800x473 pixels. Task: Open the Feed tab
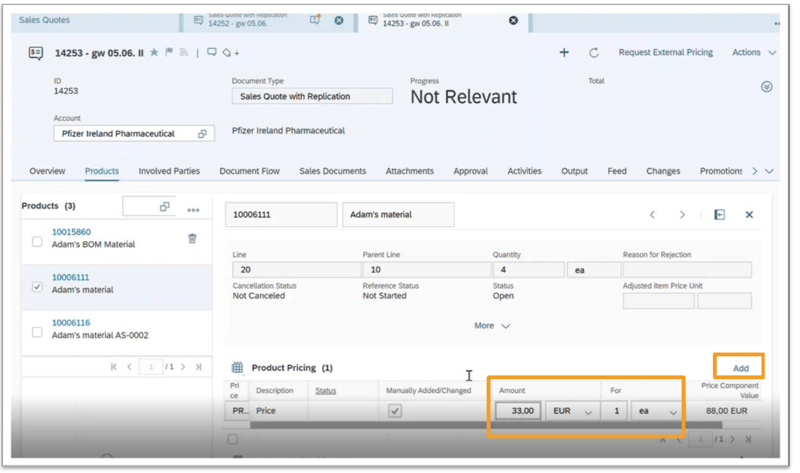tap(617, 171)
